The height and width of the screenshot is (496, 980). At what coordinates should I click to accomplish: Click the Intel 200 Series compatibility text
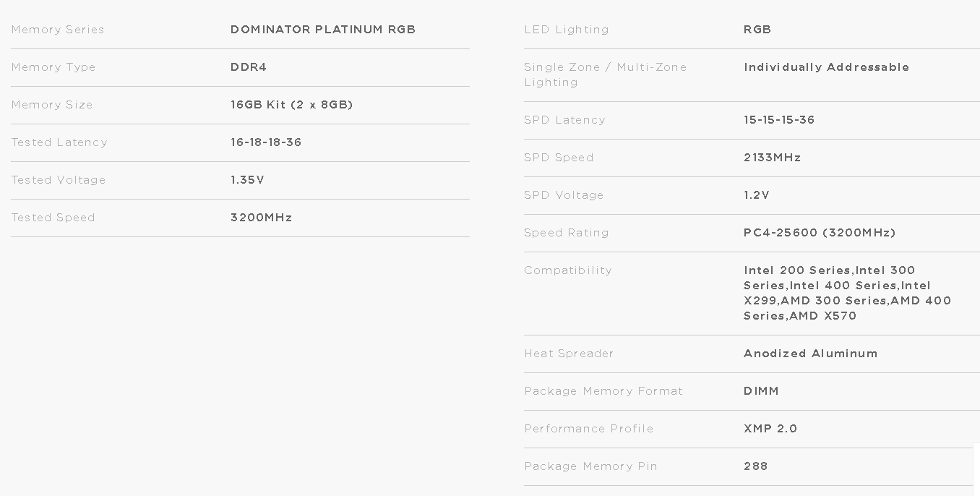click(796, 270)
